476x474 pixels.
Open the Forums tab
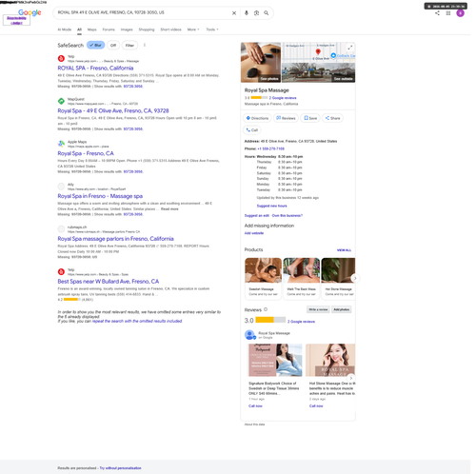point(109,30)
